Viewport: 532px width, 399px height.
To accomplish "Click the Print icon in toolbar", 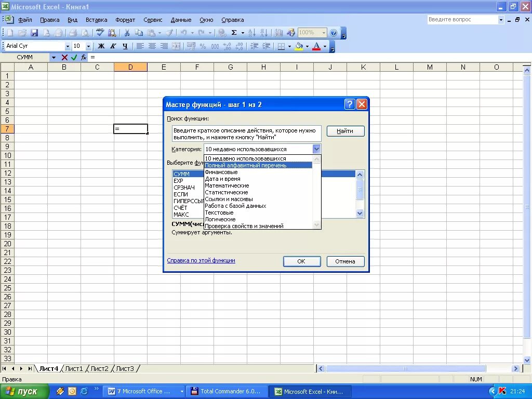I will point(73,33).
